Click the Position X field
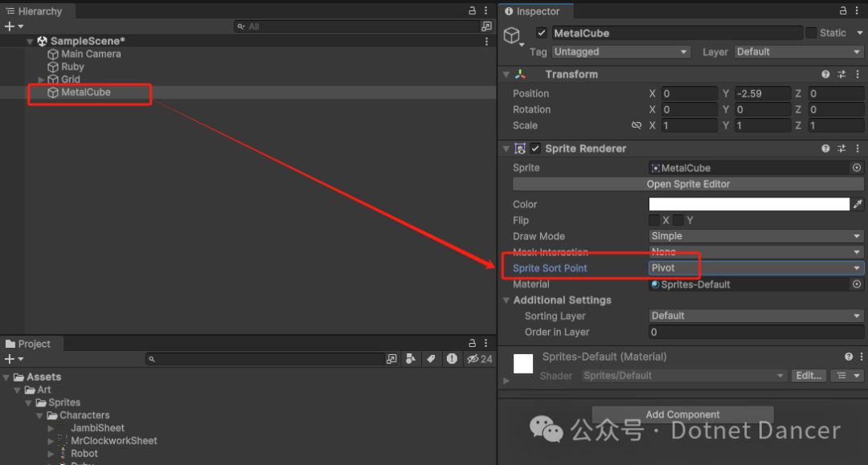The image size is (868, 465). [x=689, y=93]
